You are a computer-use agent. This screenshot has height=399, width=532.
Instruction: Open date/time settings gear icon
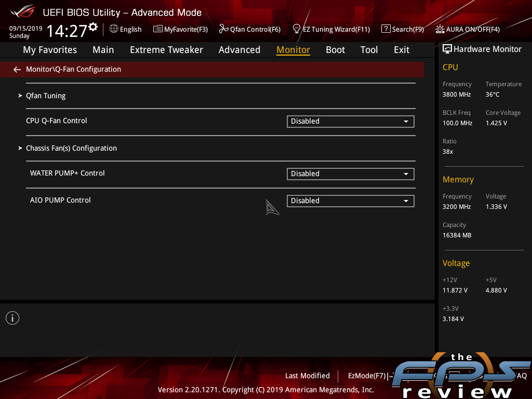tap(93, 27)
